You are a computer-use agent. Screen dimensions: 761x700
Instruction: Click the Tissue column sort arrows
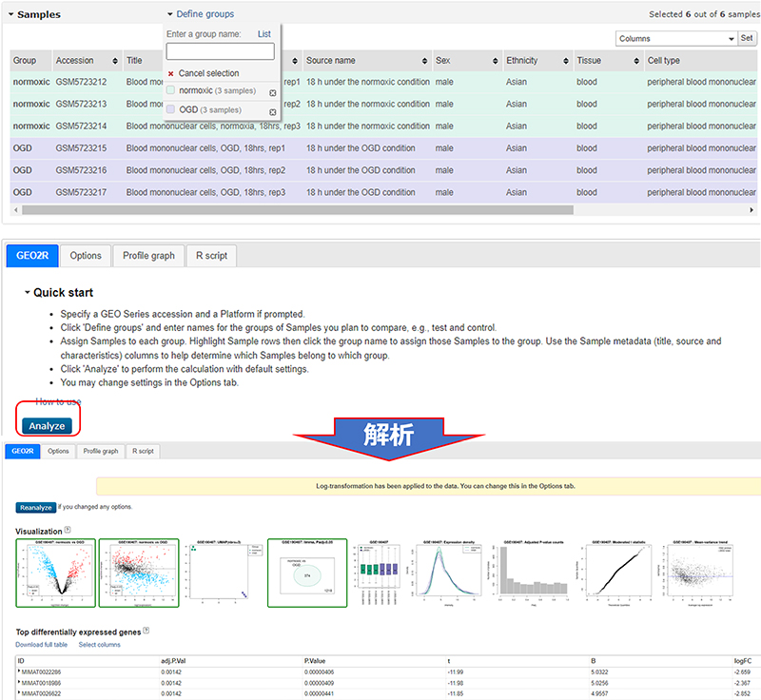pyautogui.click(x=636, y=61)
